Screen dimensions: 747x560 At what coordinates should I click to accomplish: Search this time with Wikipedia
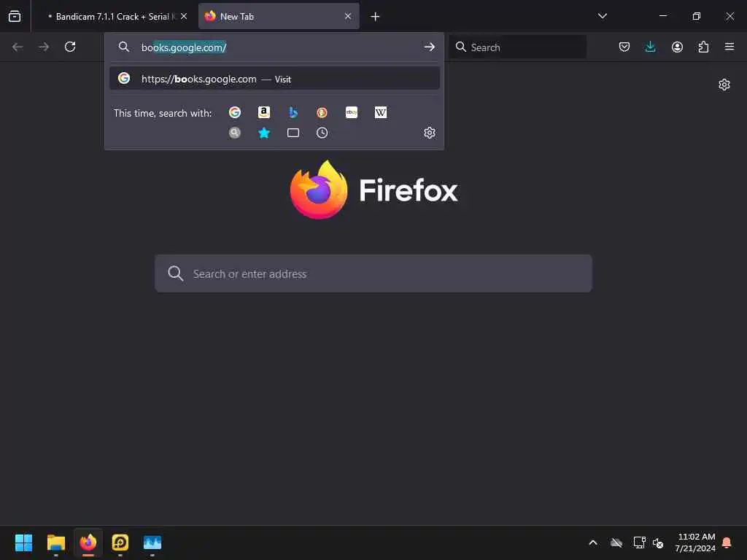tap(381, 112)
